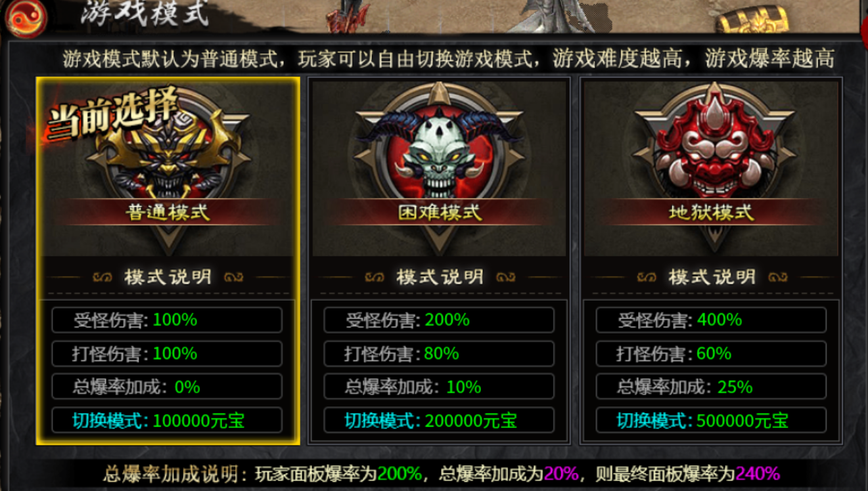This screenshot has width=868, height=491.
Task: Click the 总爆率加成 25% row
Action: (x=712, y=387)
